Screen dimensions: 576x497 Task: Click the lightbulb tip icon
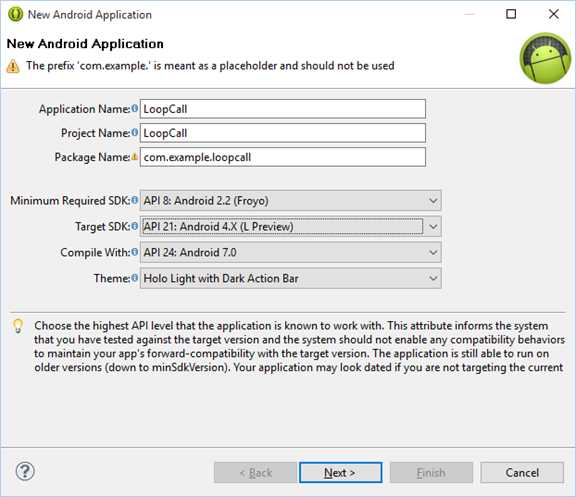pos(18,326)
